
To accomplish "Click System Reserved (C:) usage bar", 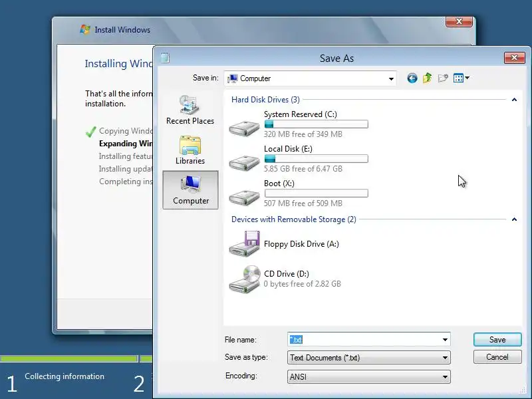I will tap(317, 124).
